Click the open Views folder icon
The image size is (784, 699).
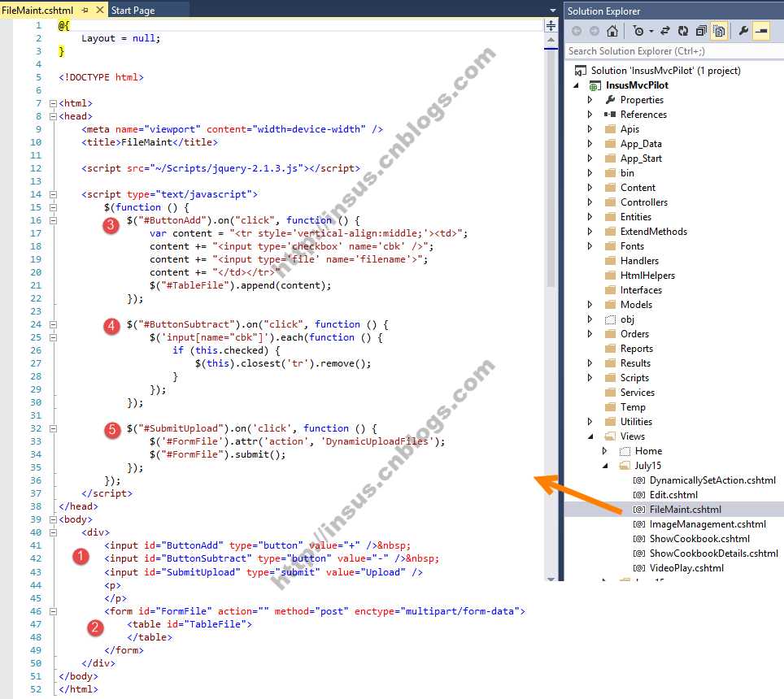coord(610,436)
